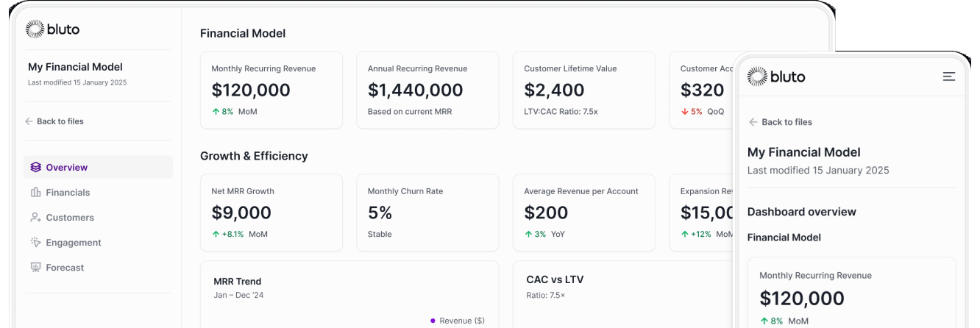Click the Customers person icon

[35, 217]
